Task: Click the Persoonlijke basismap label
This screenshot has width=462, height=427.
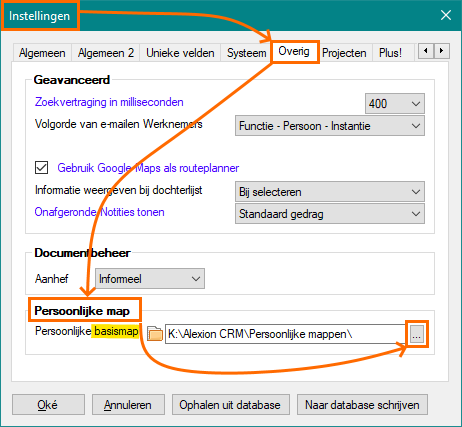Action: click(87, 331)
